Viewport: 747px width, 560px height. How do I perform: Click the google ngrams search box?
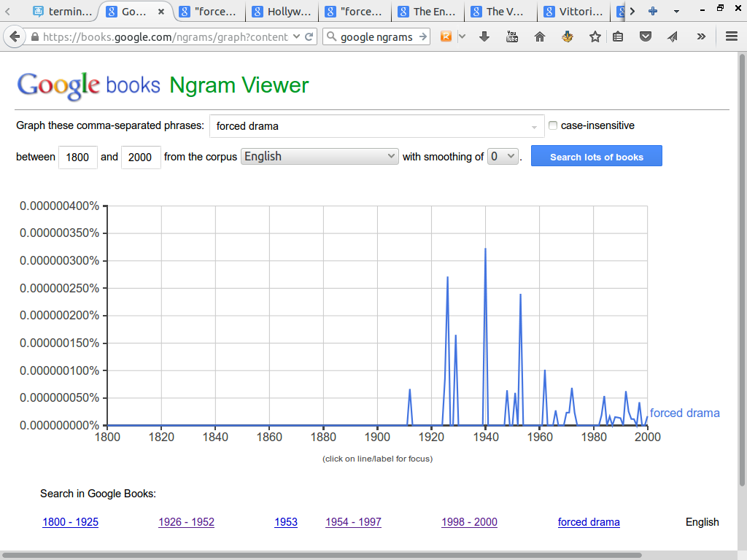click(376, 36)
